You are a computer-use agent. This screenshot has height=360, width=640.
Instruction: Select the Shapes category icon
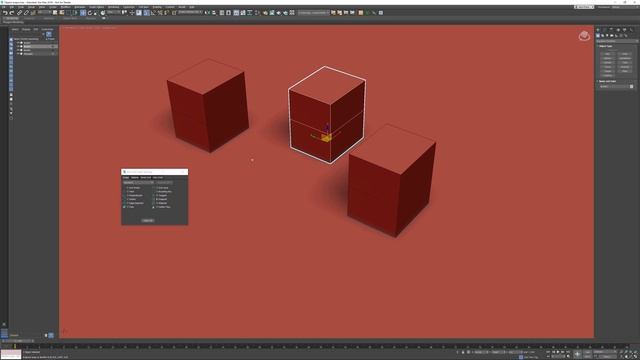(x=602, y=36)
